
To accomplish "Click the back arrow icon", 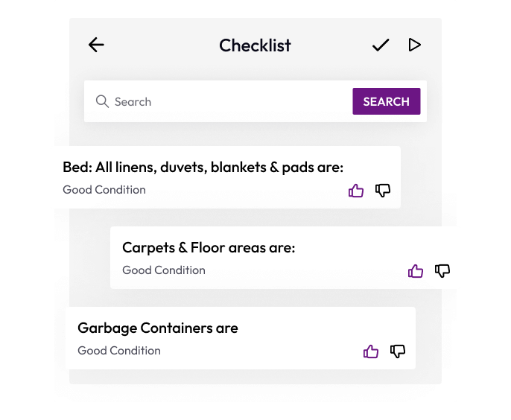I will pos(96,45).
